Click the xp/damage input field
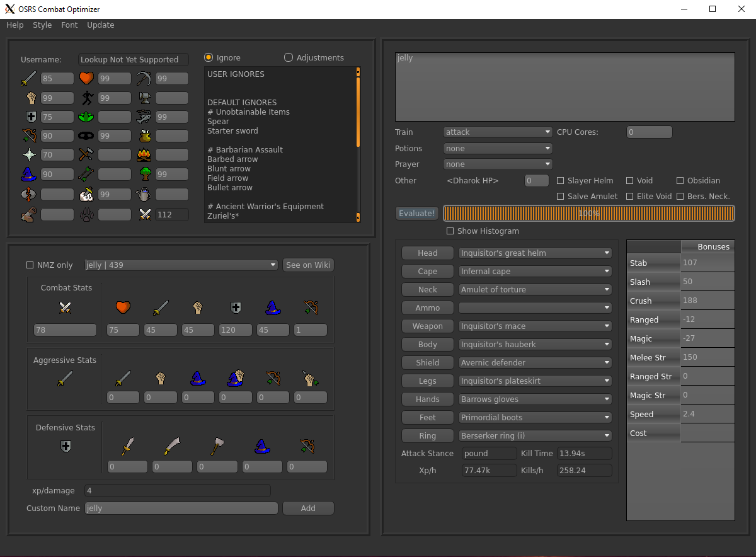The image size is (756, 557). click(x=178, y=491)
